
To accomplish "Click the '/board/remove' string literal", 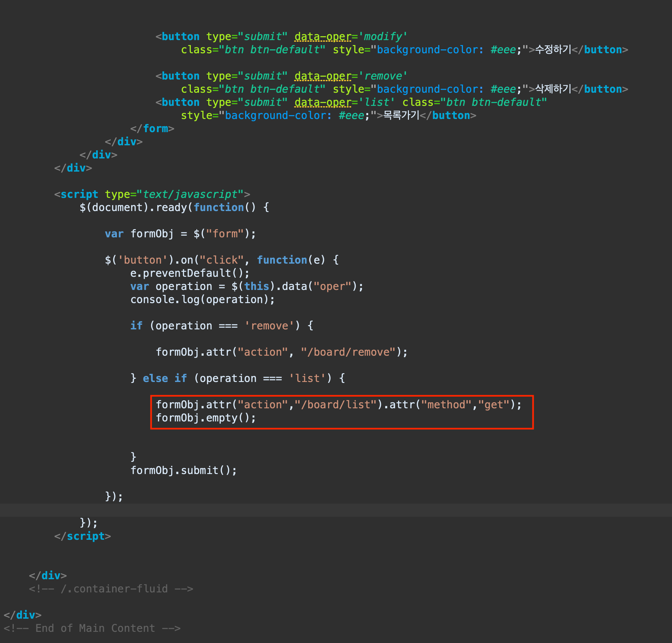I will pyautogui.click(x=348, y=352).
